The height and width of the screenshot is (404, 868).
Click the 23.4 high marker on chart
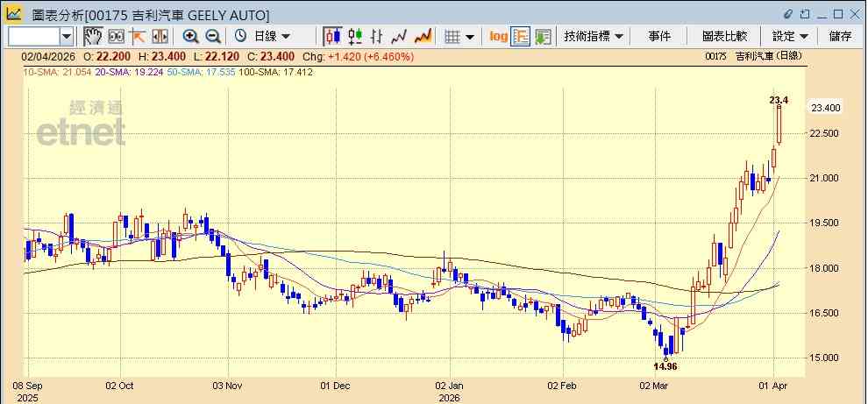click(779, 100)
